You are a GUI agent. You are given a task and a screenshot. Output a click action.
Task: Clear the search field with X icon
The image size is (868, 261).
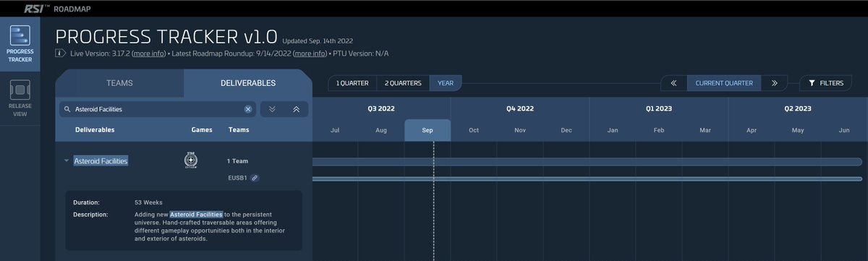(x=247, y=109)
